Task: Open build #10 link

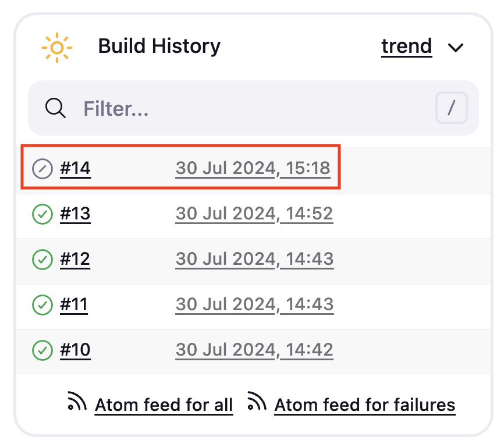Action: point(75,350)
